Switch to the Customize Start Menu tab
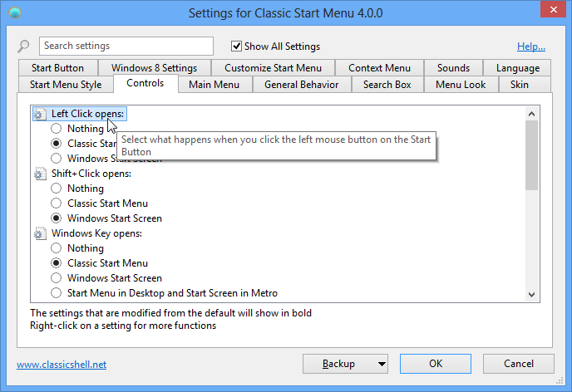 pos(273,68)
